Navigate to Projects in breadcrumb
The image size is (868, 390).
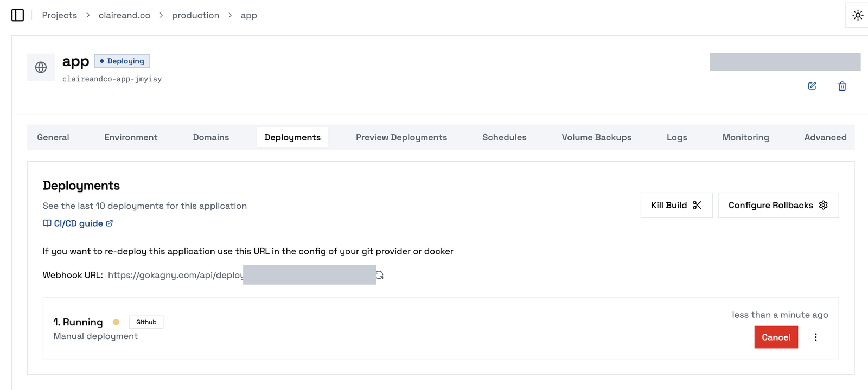(x=60, y=15)
